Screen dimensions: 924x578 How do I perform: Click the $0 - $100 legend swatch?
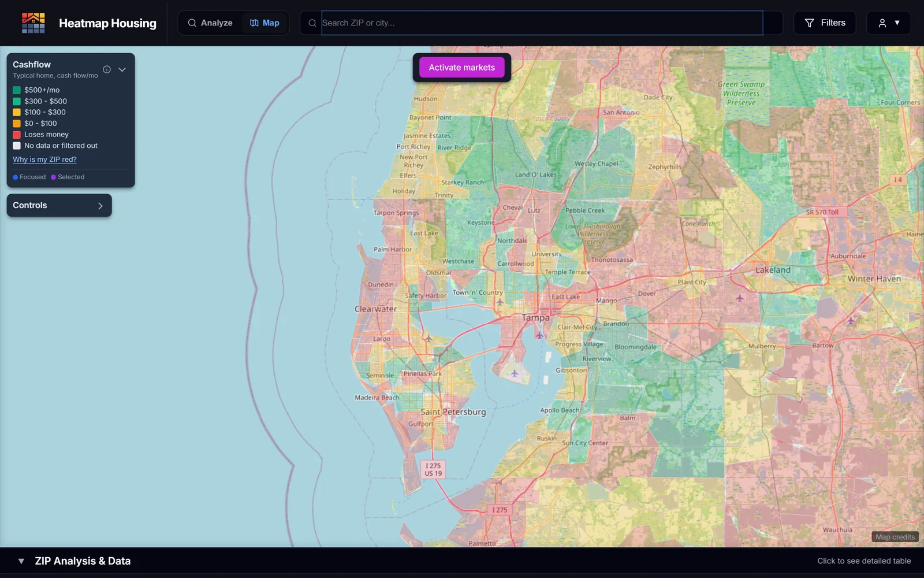tap(17, 123)
